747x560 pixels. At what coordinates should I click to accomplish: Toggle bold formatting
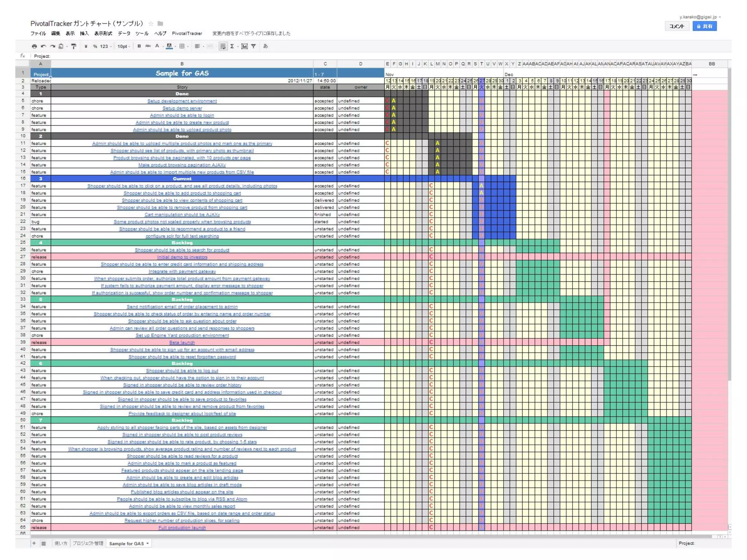pyautogui.click(x=139, y=46)
